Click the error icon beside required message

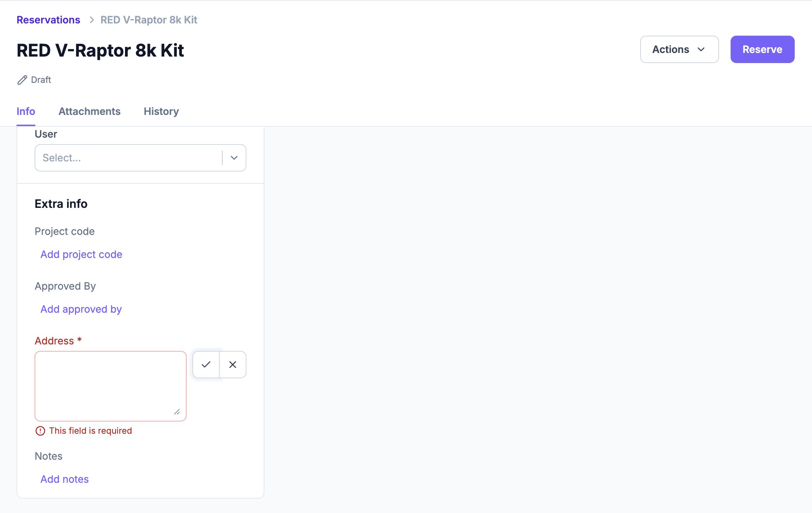tap(40, 431)
